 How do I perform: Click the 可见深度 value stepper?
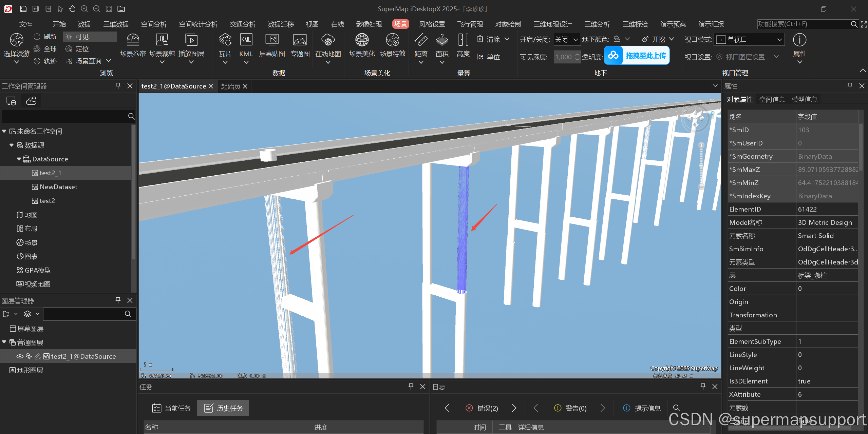[578, 57]
